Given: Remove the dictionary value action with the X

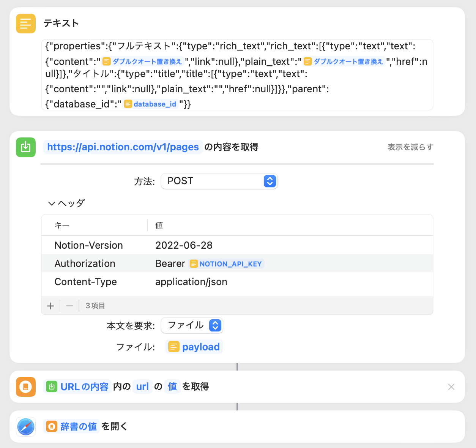Looking at the screenshot, I should point(451,387).
